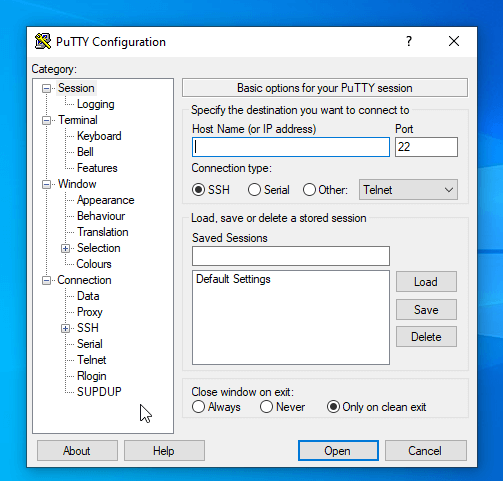
Task: Open the Telnet category in tree
Action: [x=92, y=360]
